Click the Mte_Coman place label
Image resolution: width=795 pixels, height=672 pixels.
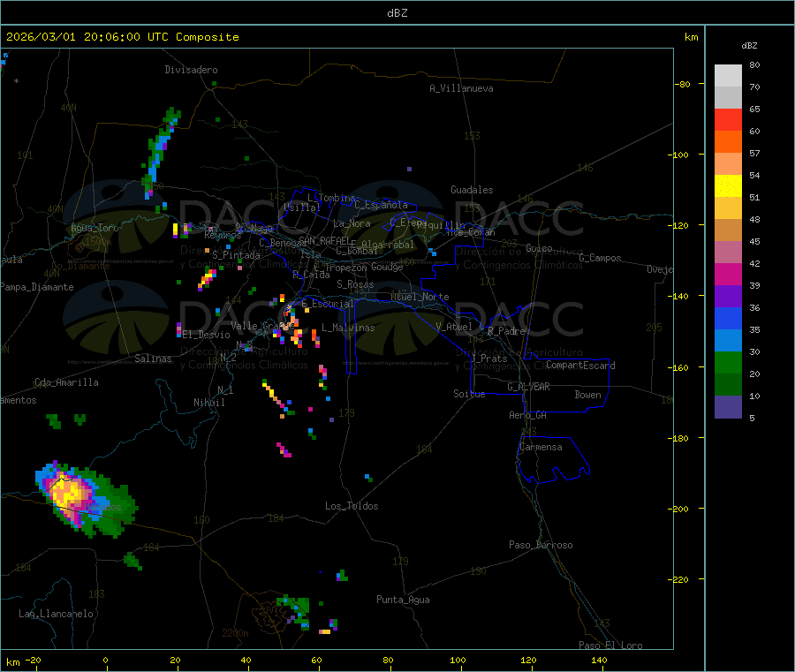click(x=471, y=232)
